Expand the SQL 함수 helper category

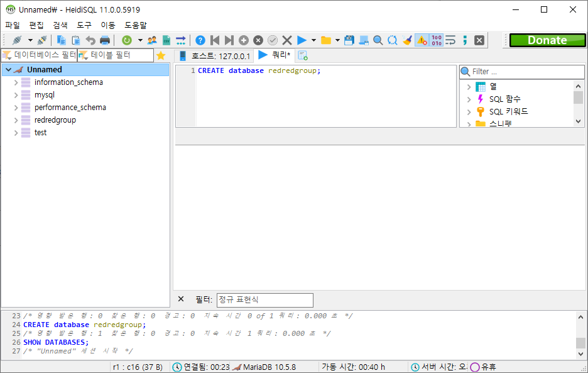(x=469, y=99)
